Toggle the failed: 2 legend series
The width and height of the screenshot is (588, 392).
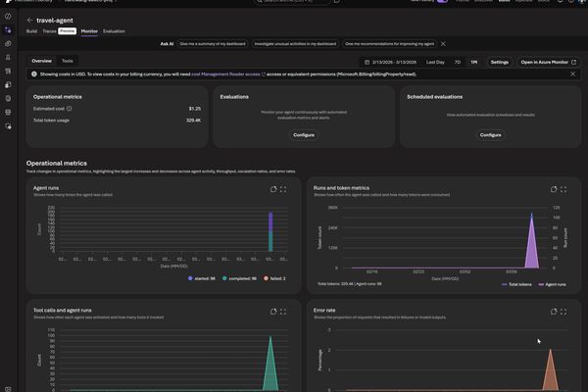pyautogui.click(x=274, y=278)
